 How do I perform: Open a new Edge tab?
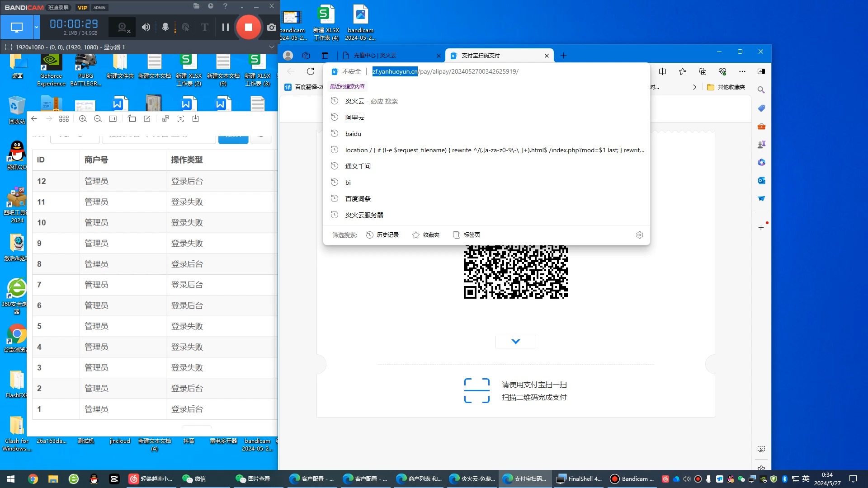pyautogui.click(x=563, y=56)
